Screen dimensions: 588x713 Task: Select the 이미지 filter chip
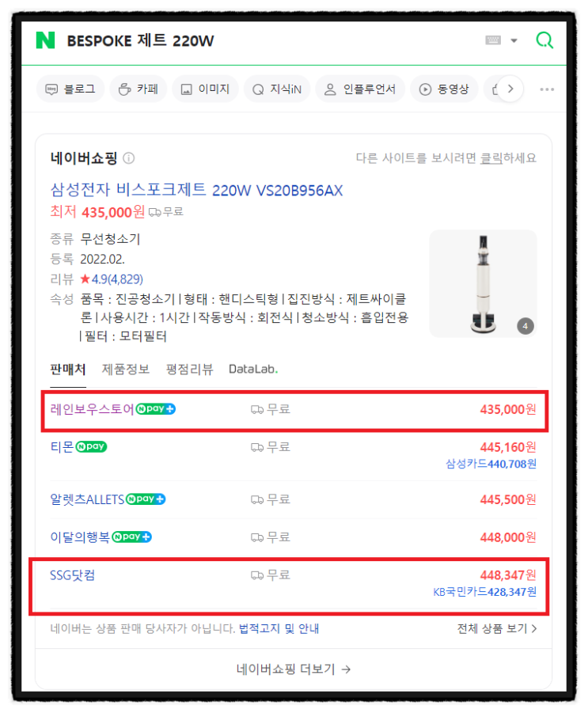pos(205,89)
